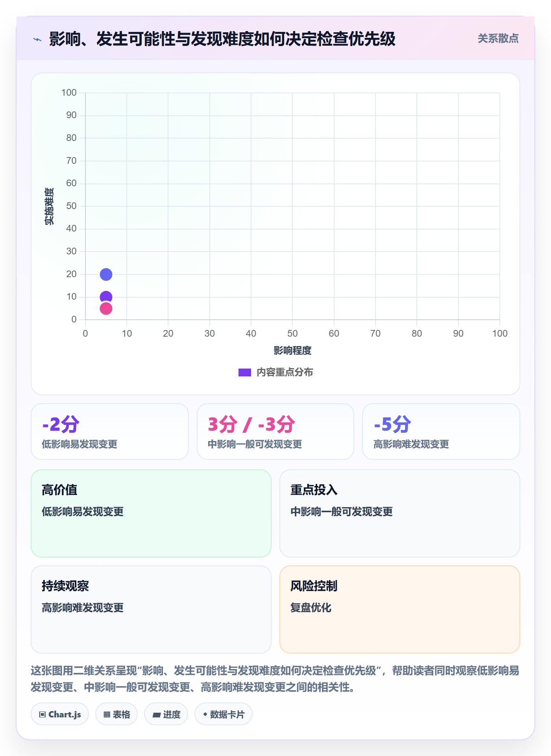Click the 实施难度 y-axis title
This screenshot has width=551, height=756.
point(49,206)
